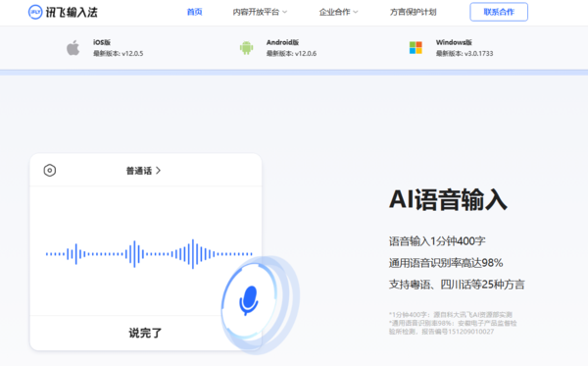Screen dimensions: 588x366
Task: Click the iFLY logo icon
Action: pos(35,12)
